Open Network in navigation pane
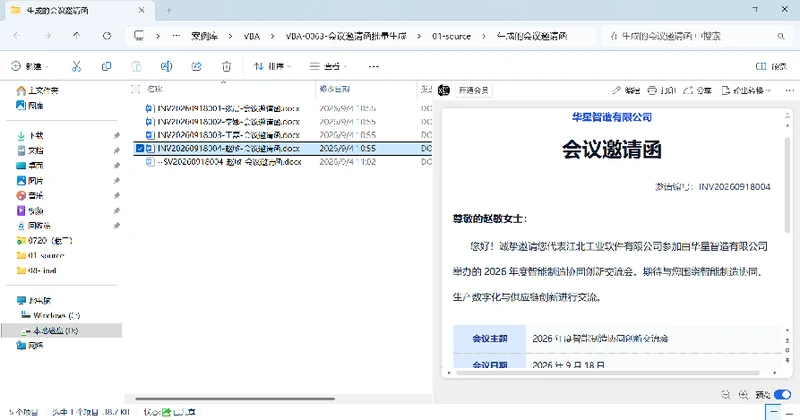The image size is (800, 420). coord(30,345)
